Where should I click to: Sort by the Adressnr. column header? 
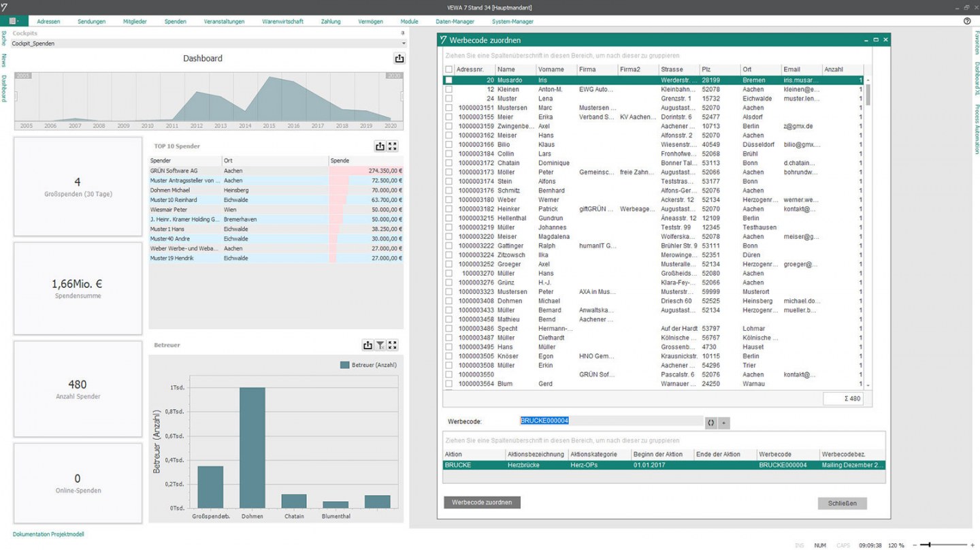pyautogui.click(x=474, y=69)
